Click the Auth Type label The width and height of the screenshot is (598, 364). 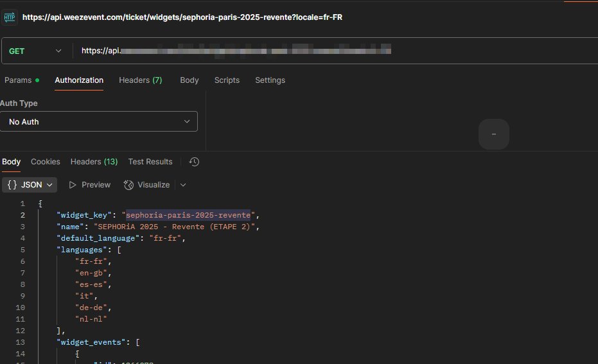coord(19,103)
